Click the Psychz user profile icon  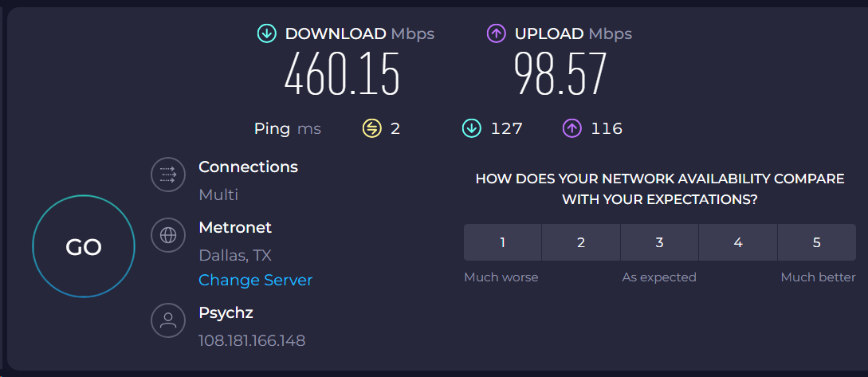click(167, 320)
